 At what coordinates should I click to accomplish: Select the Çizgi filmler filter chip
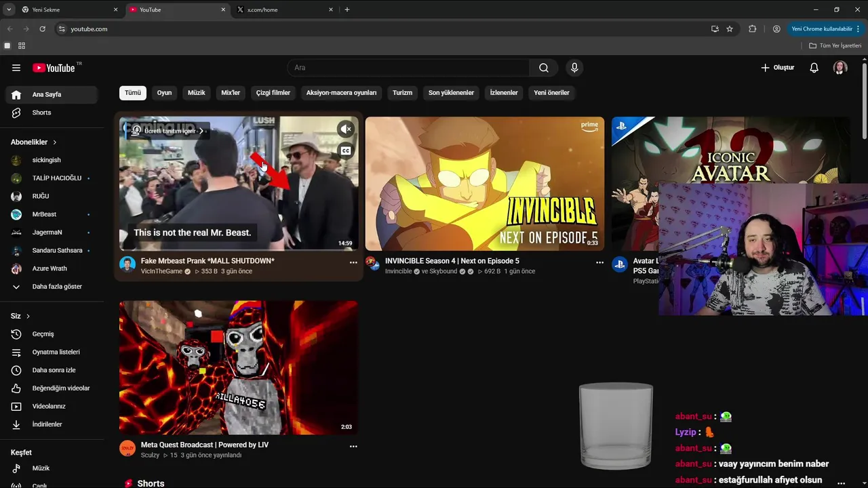tap(273, 93)
